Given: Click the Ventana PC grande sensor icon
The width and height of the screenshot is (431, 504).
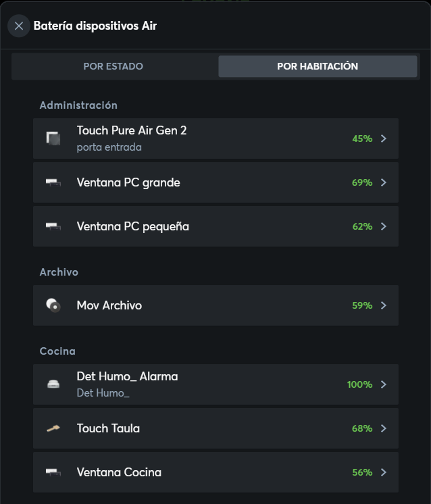Looking at the screenshot, I should click(x=53, y=182).
